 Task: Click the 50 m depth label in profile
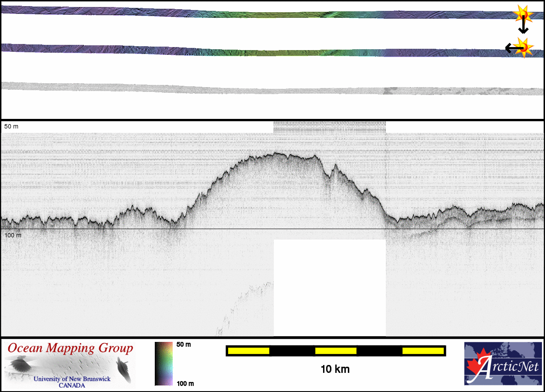pos(11,126)
